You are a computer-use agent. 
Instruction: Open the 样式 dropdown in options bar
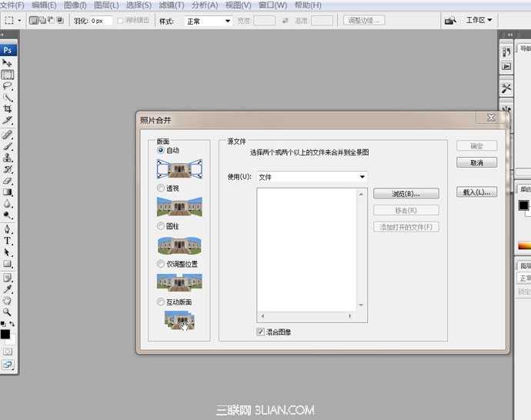(x=207, y=21)
